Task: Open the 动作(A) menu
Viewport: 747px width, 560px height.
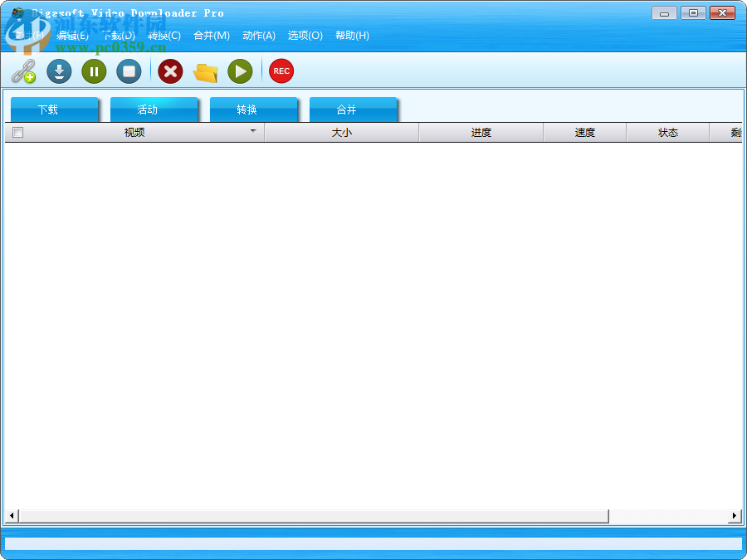Action: coord(258,36)
